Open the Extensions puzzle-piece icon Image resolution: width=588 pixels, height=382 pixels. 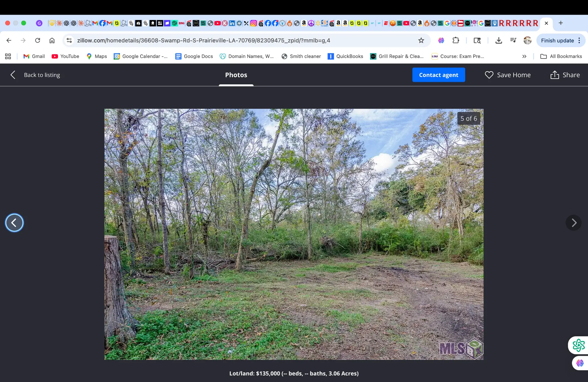tap(456, 40)
